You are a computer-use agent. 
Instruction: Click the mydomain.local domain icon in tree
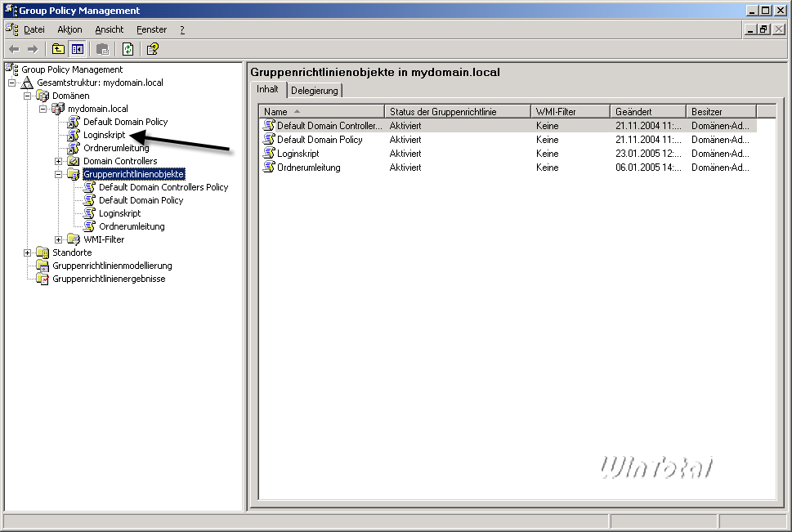click(x=58, y=109)
